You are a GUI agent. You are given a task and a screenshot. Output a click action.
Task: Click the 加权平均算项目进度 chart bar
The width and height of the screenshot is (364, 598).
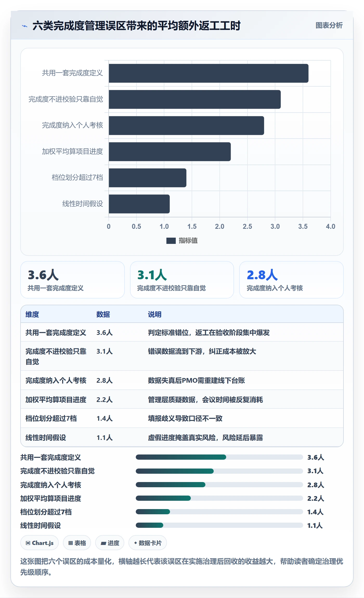[x=170, y=152]
